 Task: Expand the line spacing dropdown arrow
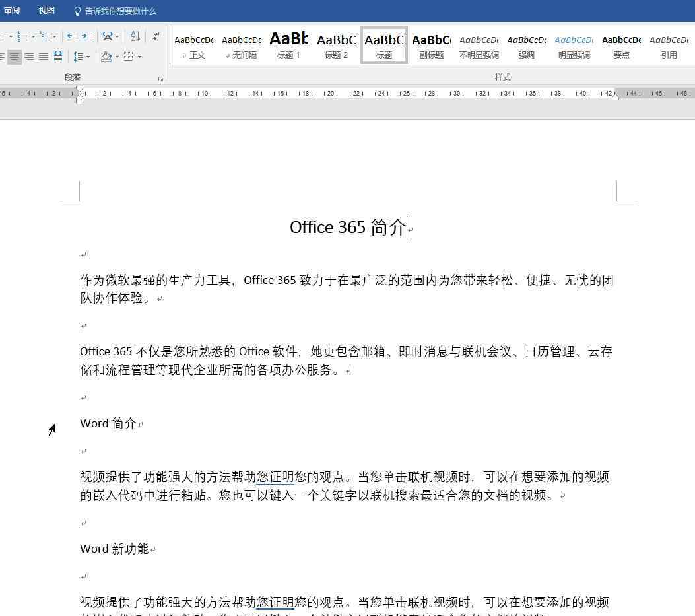88,57
